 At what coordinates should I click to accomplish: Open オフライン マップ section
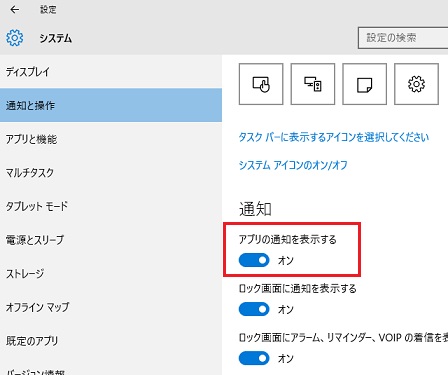pyautogui.click(x=111, y=307)
